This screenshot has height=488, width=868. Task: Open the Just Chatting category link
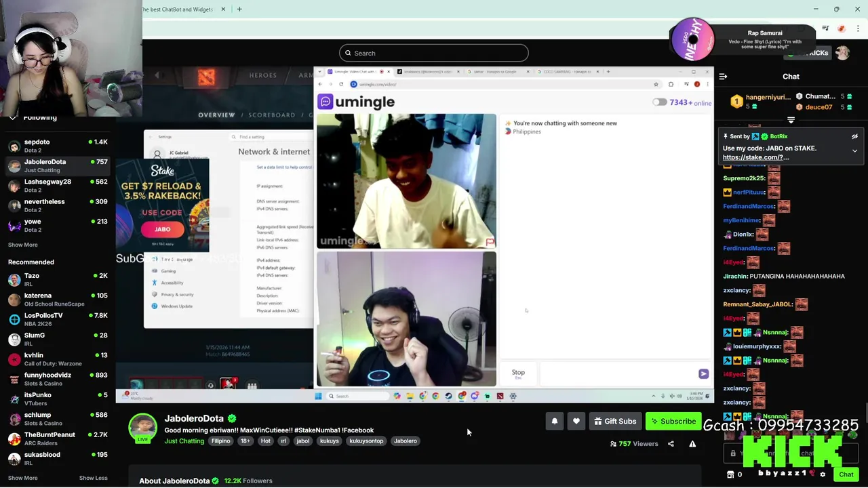(184, 441)
